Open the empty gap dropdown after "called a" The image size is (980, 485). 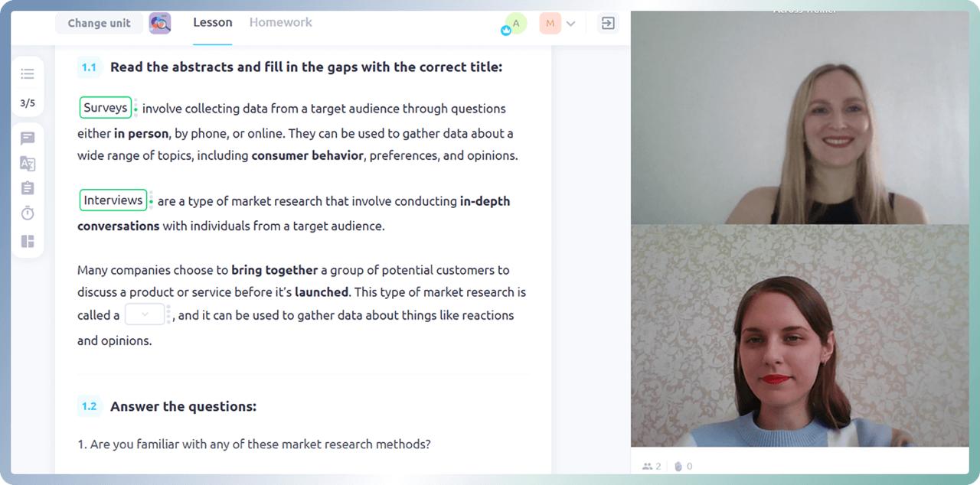coord(145,314)
